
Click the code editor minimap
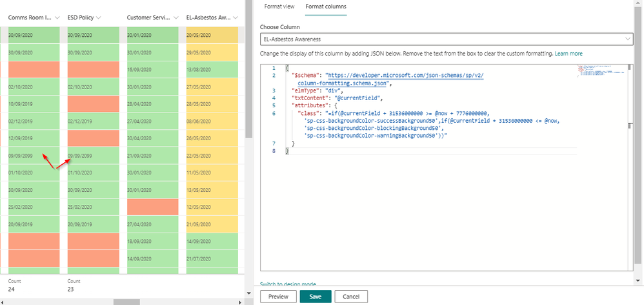(601, 72)
